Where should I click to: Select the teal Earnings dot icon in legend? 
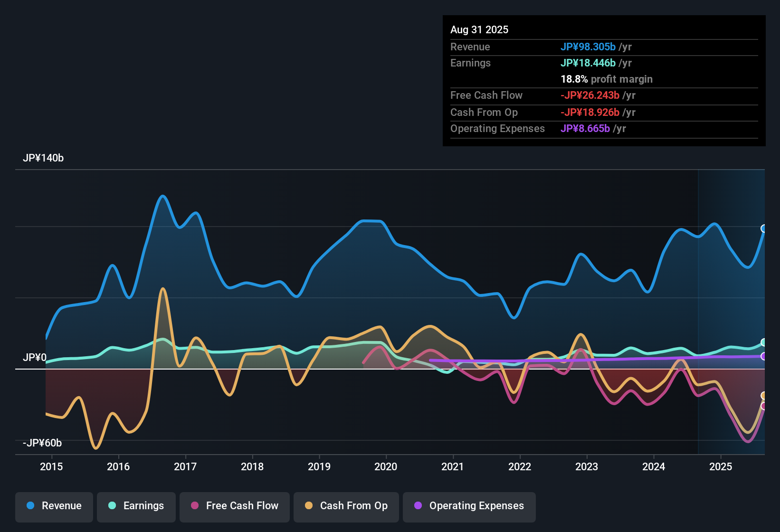(x=112, y=506)
